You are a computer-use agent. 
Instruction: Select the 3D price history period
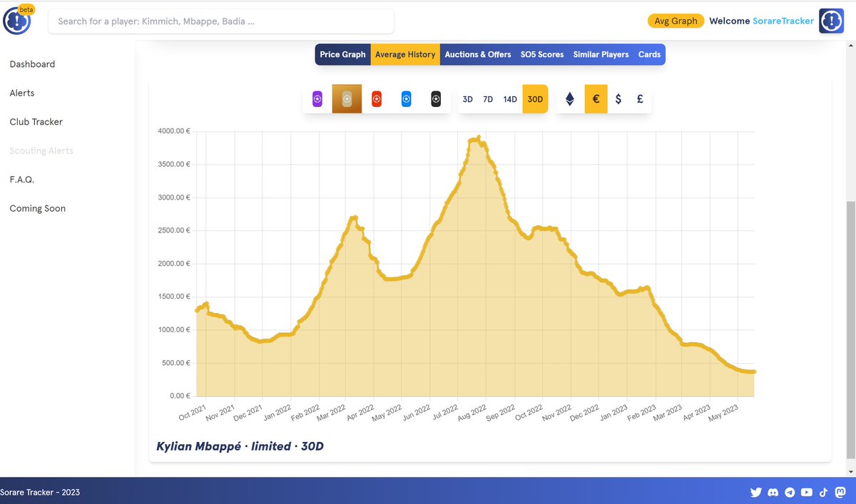[467, 99]
